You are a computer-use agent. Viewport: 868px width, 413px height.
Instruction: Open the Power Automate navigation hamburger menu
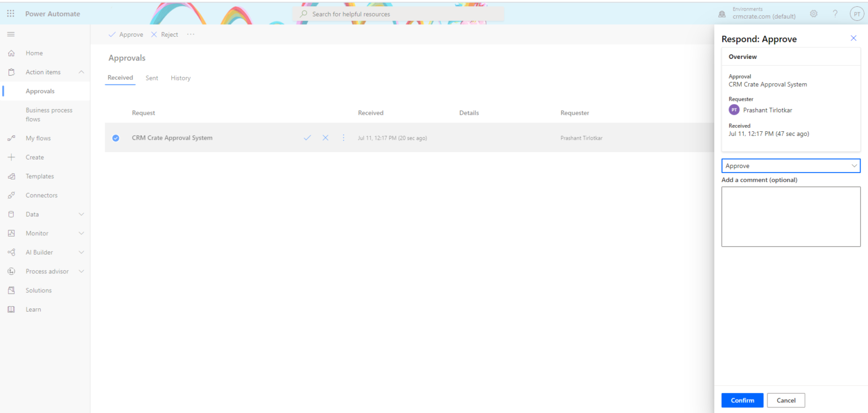click(10, 34)
